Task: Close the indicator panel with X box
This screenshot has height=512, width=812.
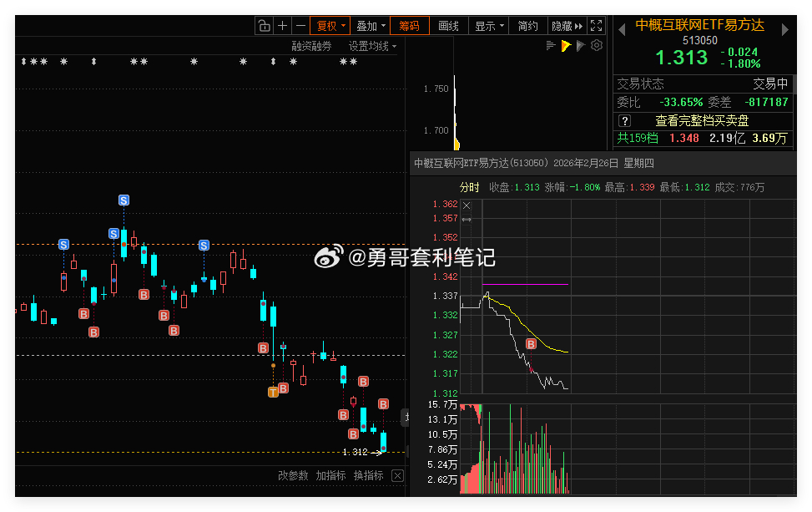Action: pyautogui.click(x=397, y=475)
